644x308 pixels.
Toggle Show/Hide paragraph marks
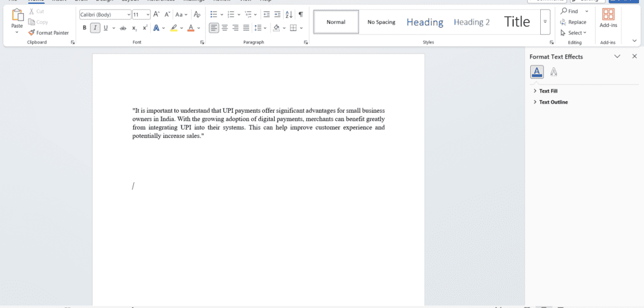coord(301,14)
